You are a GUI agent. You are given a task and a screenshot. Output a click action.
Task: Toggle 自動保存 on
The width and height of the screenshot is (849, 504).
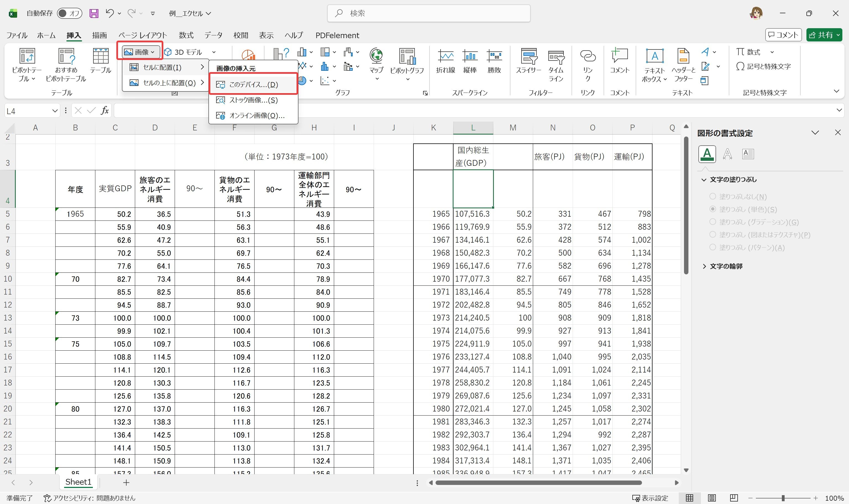70,13
